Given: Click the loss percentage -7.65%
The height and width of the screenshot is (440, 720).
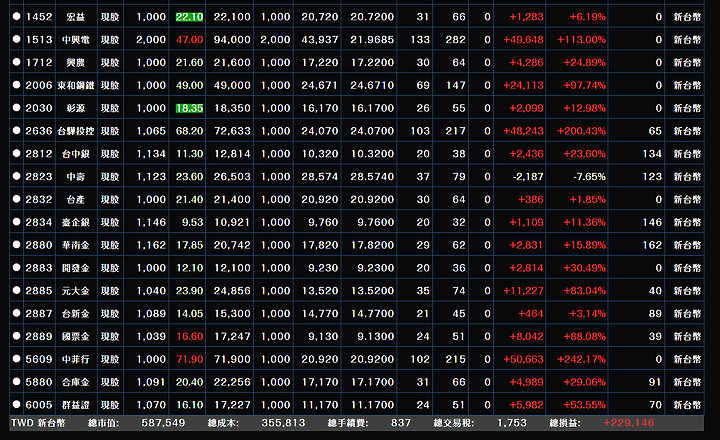Looking at the screenshot, I should click(x=590, y=177).
